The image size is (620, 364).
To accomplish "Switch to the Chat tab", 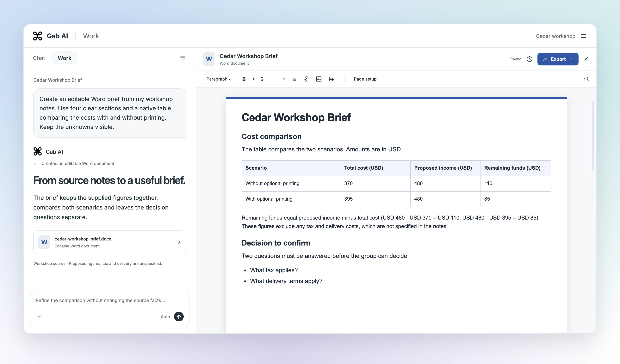I will (39, 58).
